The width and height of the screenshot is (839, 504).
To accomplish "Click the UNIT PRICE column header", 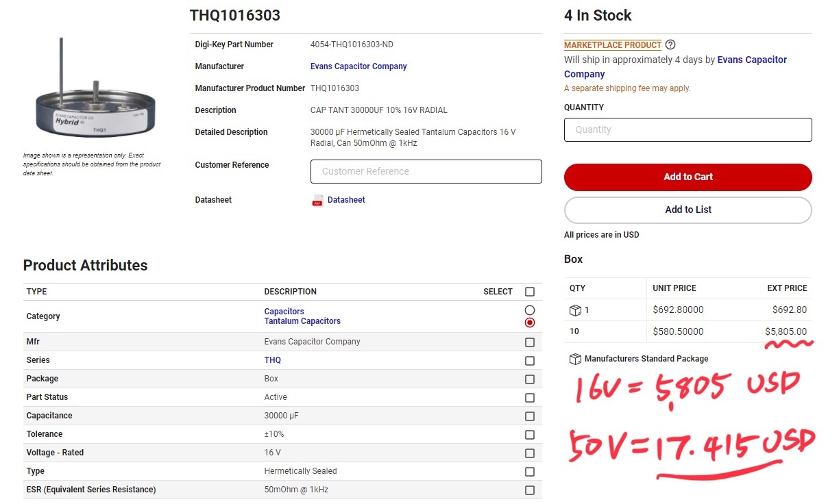I will (x=674, y=288).
